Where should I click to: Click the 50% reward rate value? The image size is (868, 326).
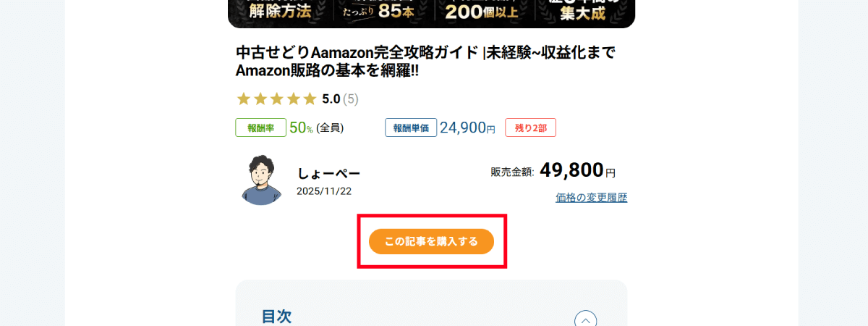[301, 128]
